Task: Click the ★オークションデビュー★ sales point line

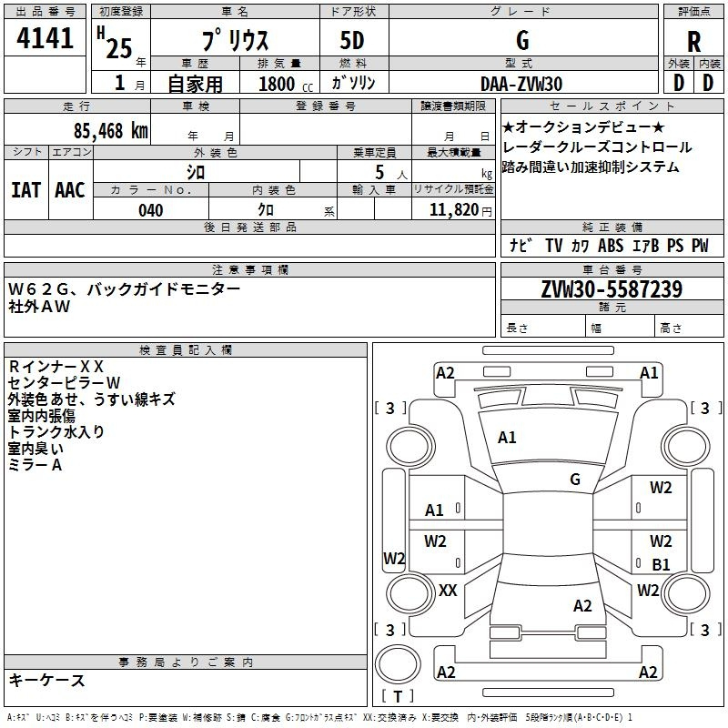Action: pyautogui.click(x=583, y=126)
